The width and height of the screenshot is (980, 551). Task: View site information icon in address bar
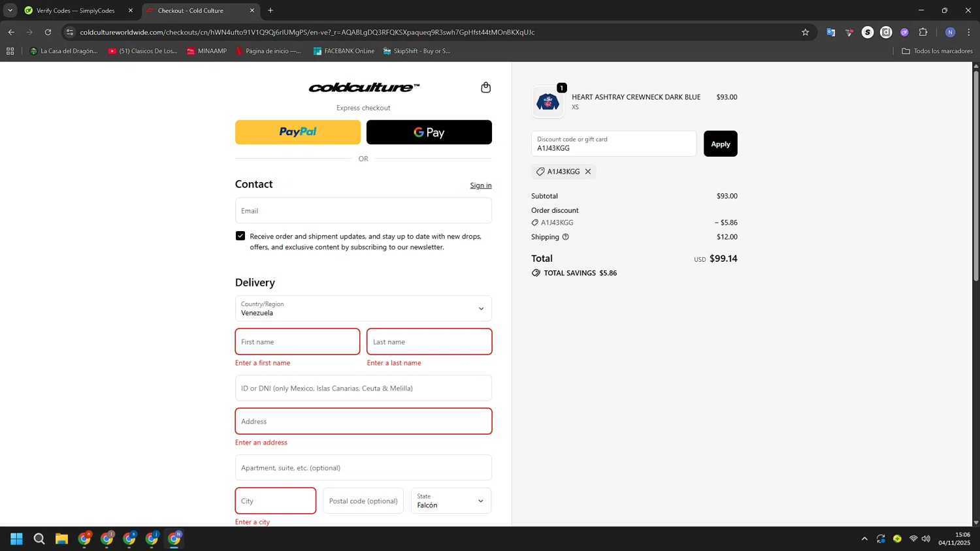[70, 32]
